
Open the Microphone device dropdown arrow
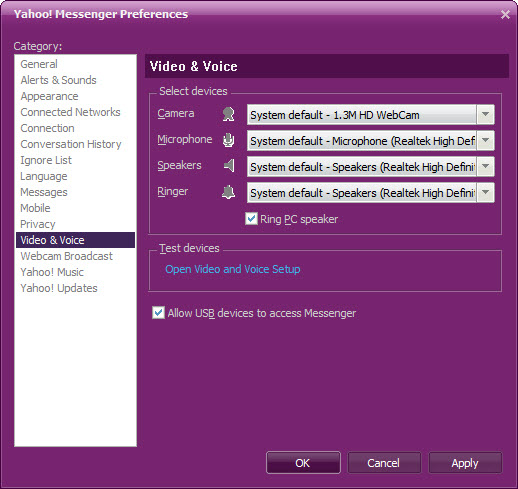485,140
